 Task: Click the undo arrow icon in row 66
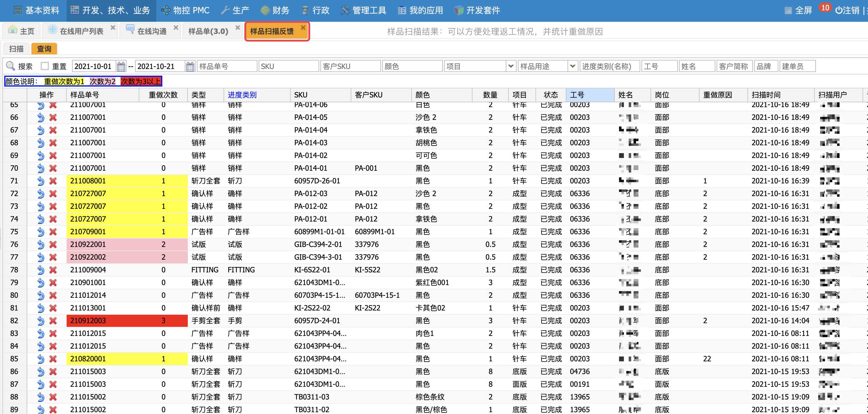pos(41,117)
